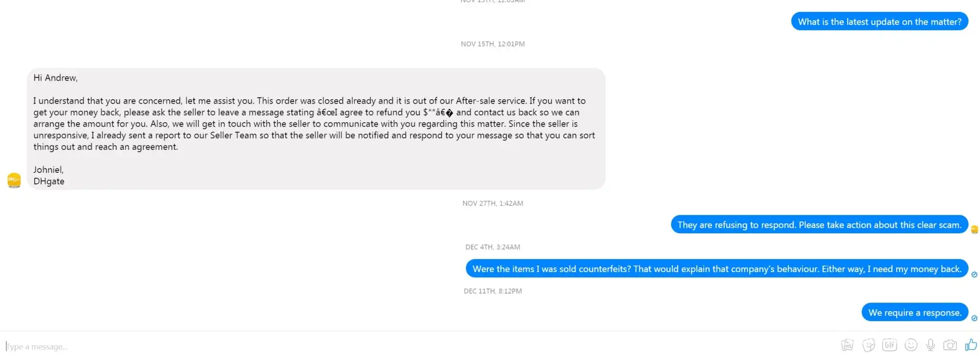Click the DHgate avatar beside Johniel's message
This screenshot has width=980, height=356.
14,180
